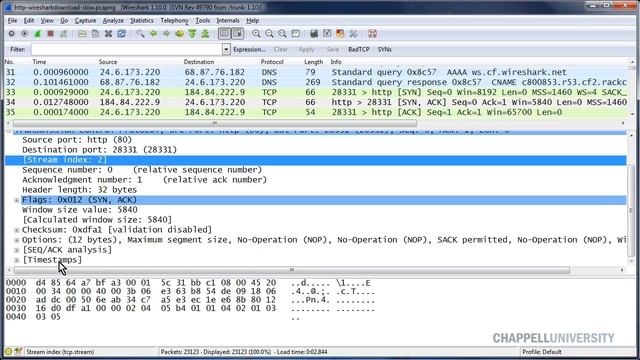Expand the [SEQ/ACK analysis] node

tap(17, 250)
